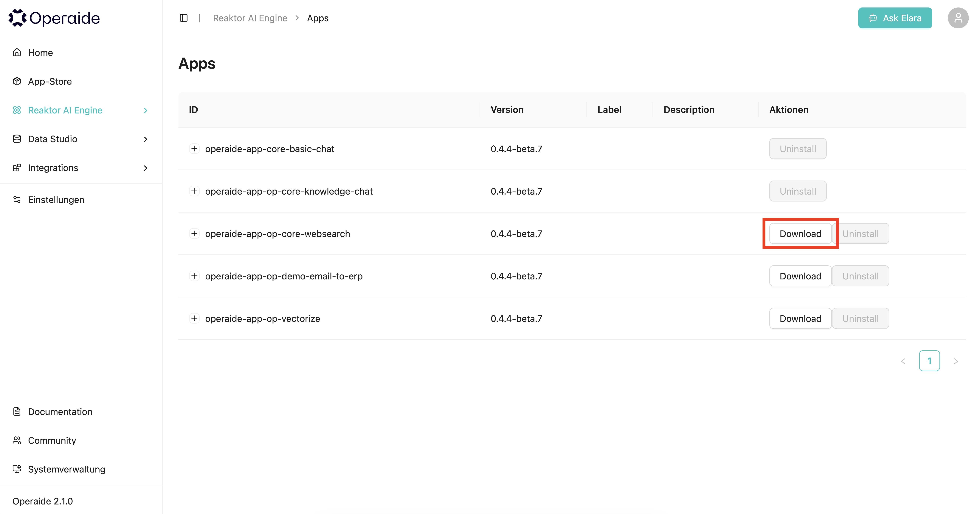Click the Systemverwaltung monitor icon

click(17, 469)
